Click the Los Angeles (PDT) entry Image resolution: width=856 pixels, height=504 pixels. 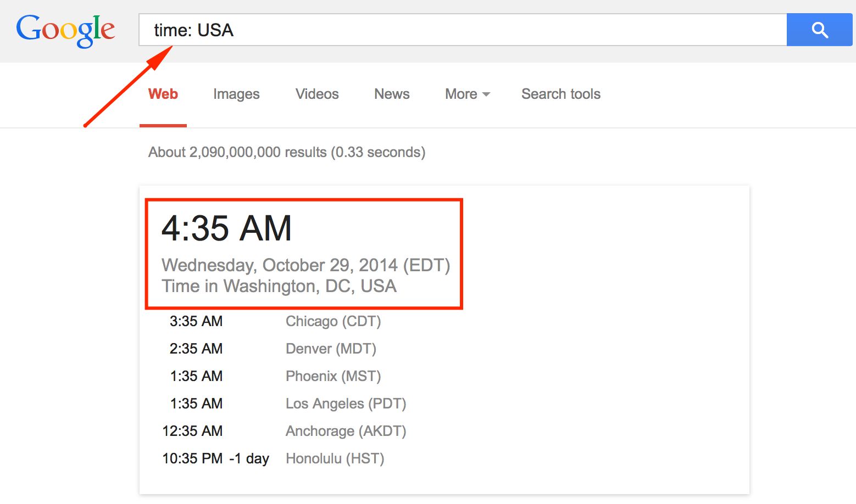pyautogui.click(x=346, y=404)
